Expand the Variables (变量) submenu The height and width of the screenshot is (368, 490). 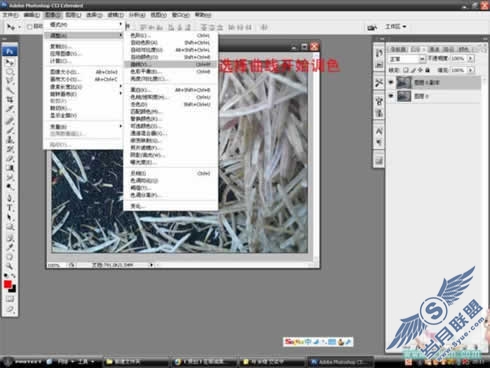click(x=83, y=126)
